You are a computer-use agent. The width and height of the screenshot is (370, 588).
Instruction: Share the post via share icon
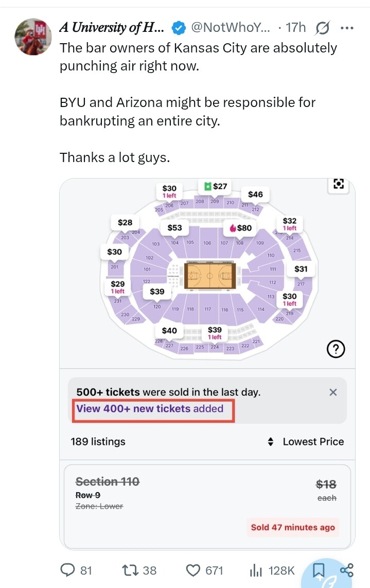click(347, 569)
